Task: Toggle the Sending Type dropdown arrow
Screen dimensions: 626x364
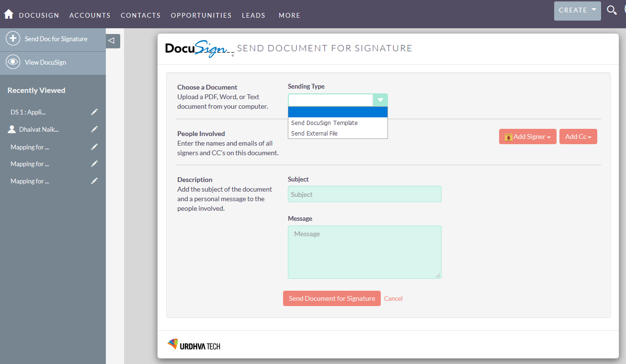Action: coord(380,100)
